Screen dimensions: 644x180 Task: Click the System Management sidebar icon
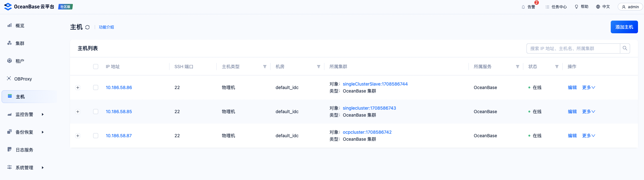(10, 167)
